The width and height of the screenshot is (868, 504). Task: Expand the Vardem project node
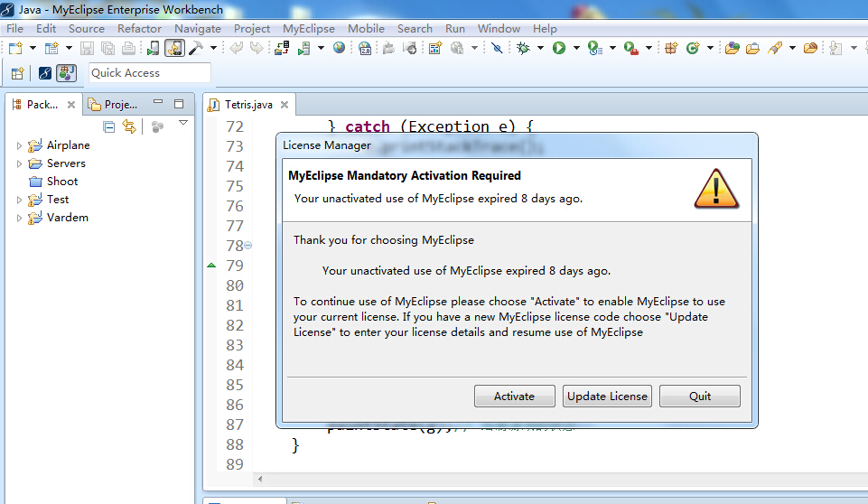point(19,219)
